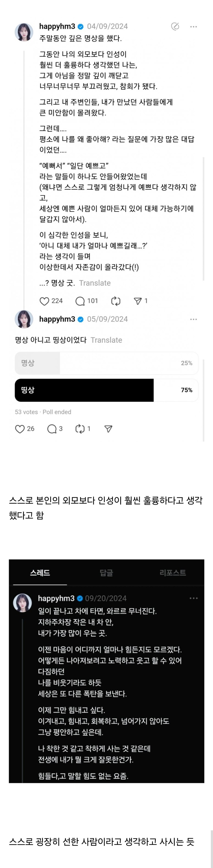213x868 pixels.
Task: Translate the meditation post
Action: pyautogui.click(x=95, y=283)
